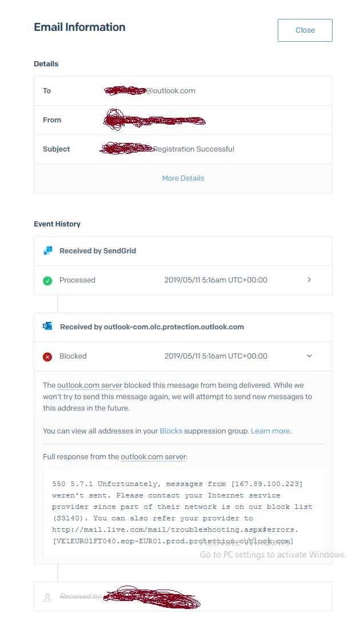Click the Processed event row timestamp

[x=215, y=280]
